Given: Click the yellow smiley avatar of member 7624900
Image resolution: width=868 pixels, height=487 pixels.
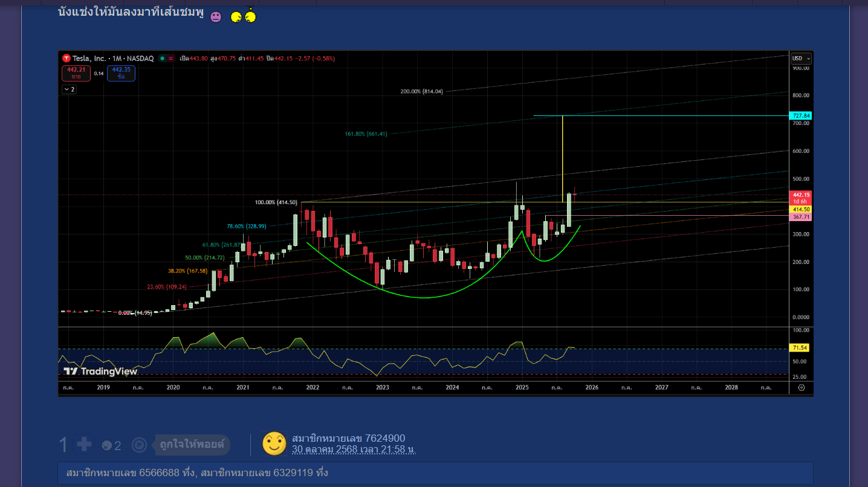Looking at the screenshot, I should tap(274, 444).
